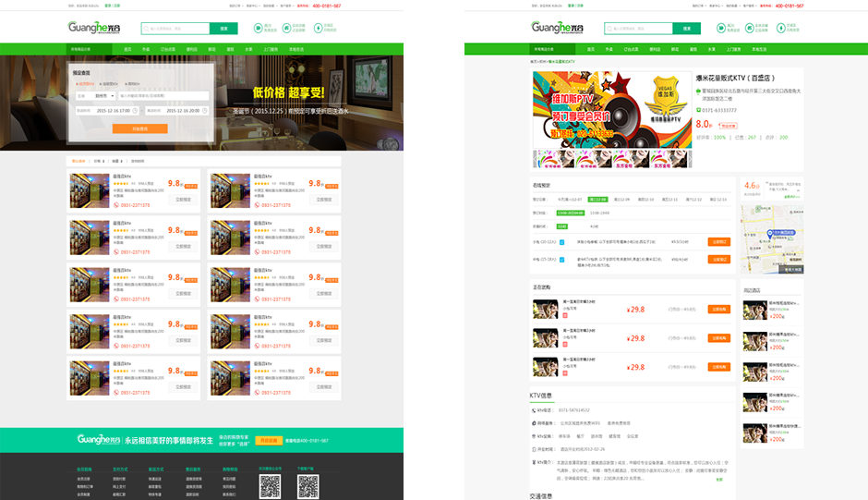Click the search magnifier in left page search box
Viewport: 868px width, 500px height.
147,29
